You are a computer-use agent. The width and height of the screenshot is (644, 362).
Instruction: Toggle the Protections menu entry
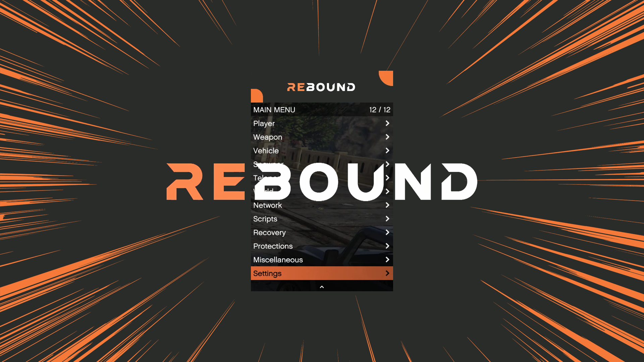pyautogui.click(x=322, y=246)
